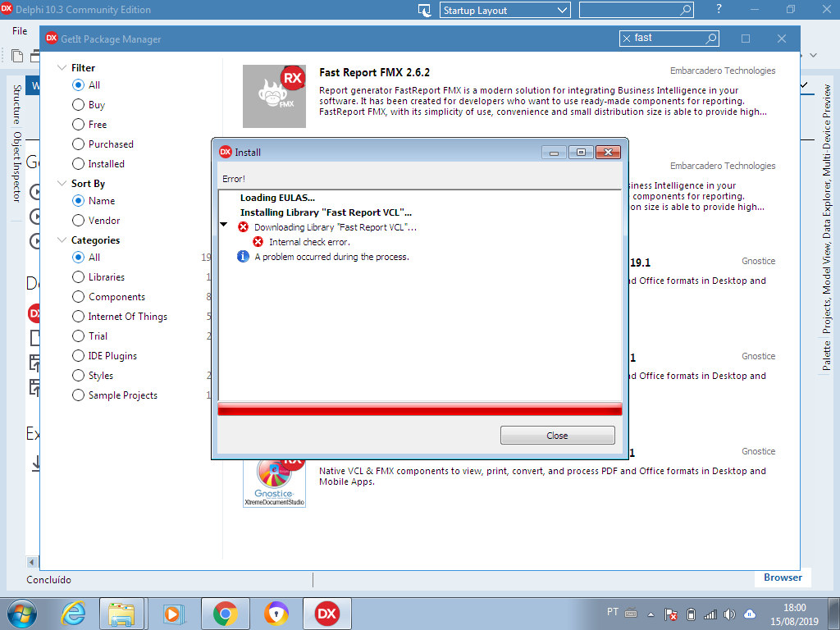Select the Internet Of Things category

pos(78,316)
